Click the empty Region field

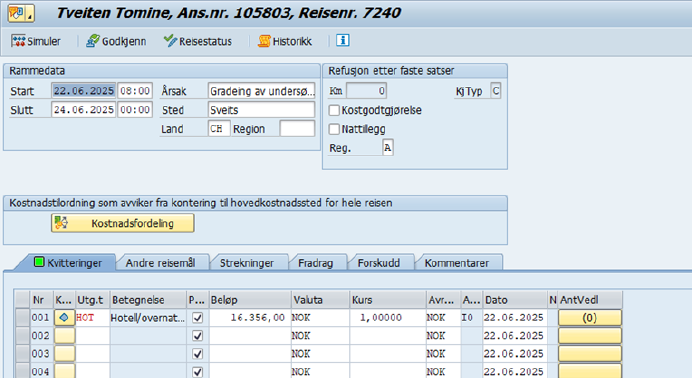pos(297,129)
